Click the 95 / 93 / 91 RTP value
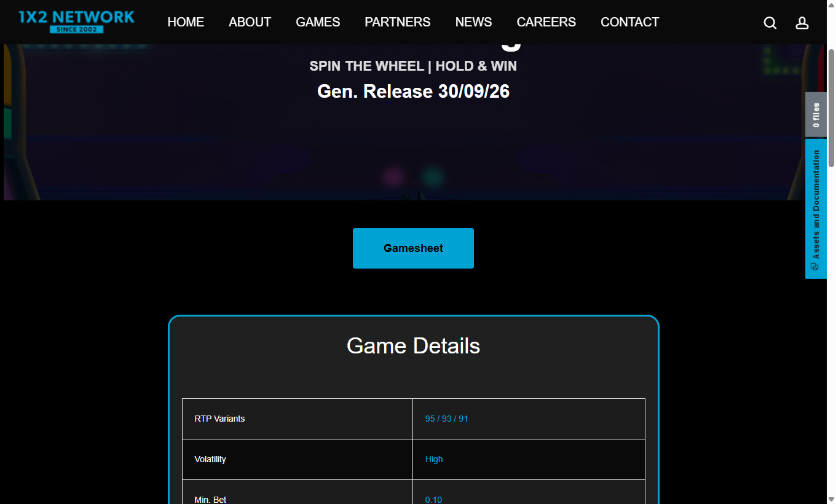The image size is (836, 504). click(x=446, y=419)
